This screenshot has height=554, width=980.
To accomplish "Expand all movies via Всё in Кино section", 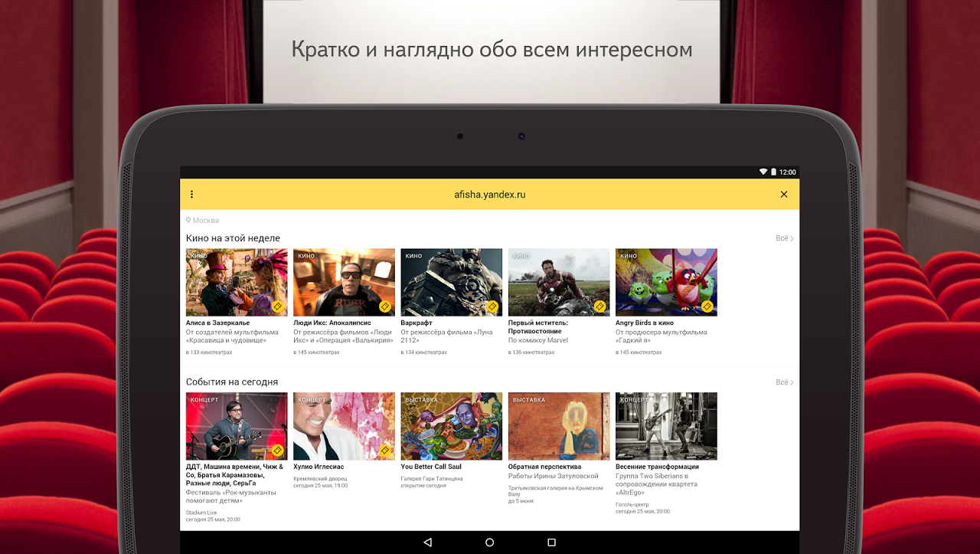I will [784, 238].
